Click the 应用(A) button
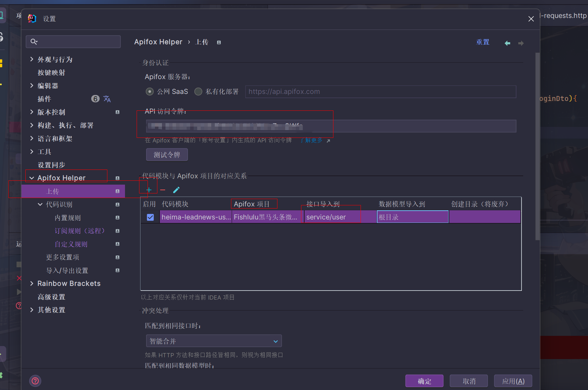Image resolution: width=588 pixels, height=390 pixels. click(513, 381)
